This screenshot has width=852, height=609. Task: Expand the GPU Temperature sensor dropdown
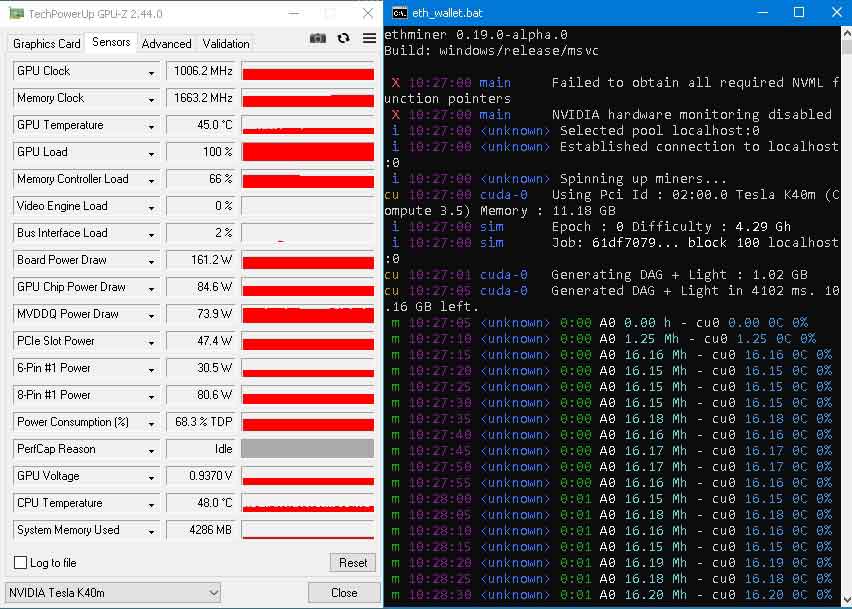click(x=151, y=126)
